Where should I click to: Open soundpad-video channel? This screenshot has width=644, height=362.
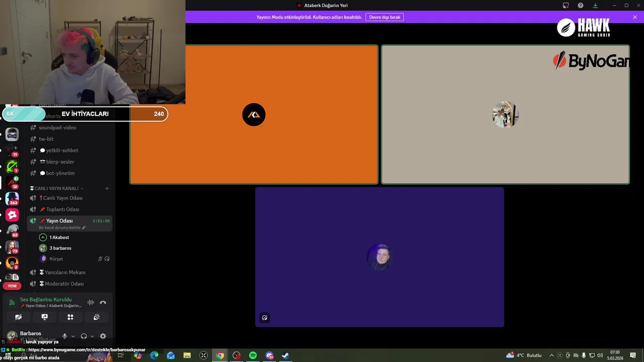pyautogui.click(x=57, y=128)
